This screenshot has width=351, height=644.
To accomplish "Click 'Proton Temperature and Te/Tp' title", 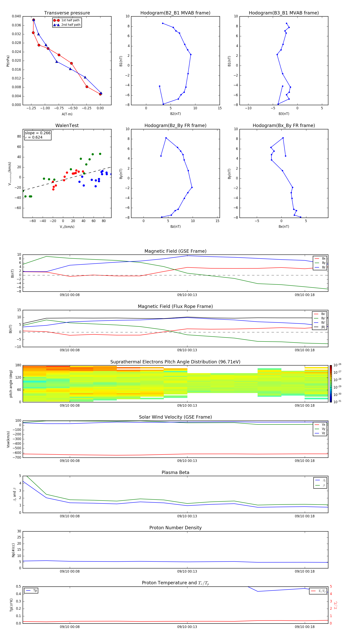I will pos(175,583).
